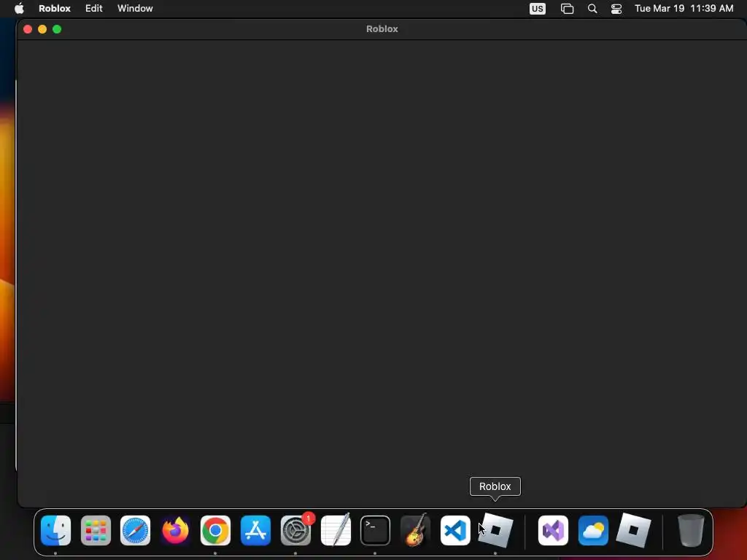This screenshot has height=560, width=747.
Task: Open the Weather app dock icon
Action: tap(593, 531)
